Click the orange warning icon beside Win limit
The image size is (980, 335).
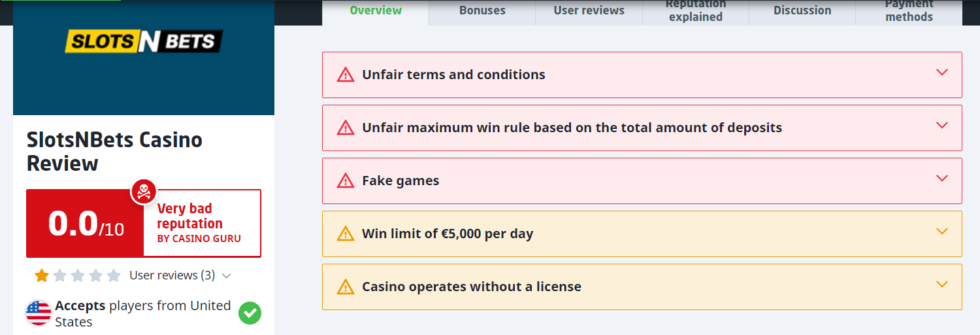pyautogui.click(x=345, y=234)
